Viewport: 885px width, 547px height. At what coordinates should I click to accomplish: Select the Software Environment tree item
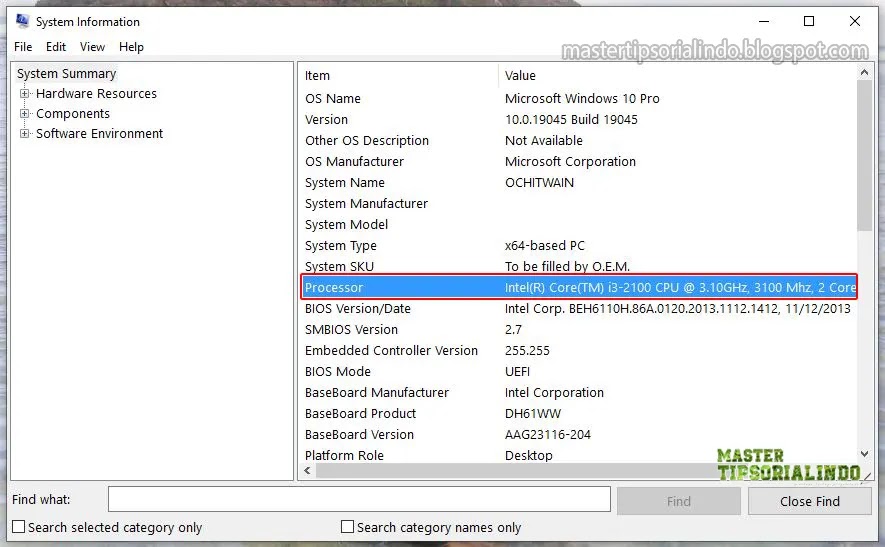[x=99, y=134]
